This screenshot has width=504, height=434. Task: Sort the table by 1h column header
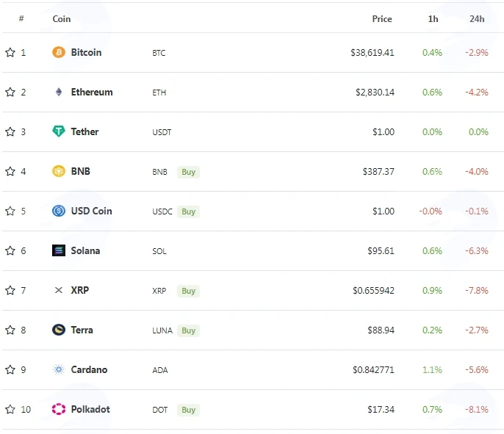pyautogui.click(x=433, y=18)
